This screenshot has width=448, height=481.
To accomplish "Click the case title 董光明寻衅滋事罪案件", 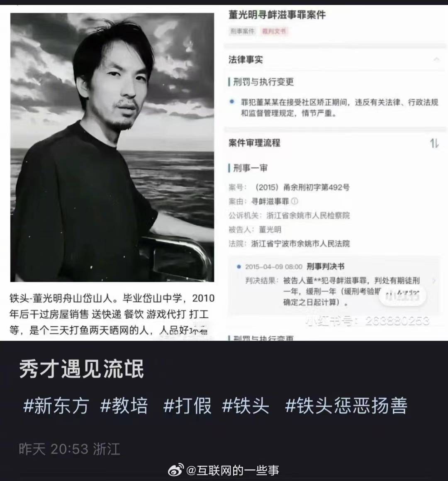I will tap(277, 15).
